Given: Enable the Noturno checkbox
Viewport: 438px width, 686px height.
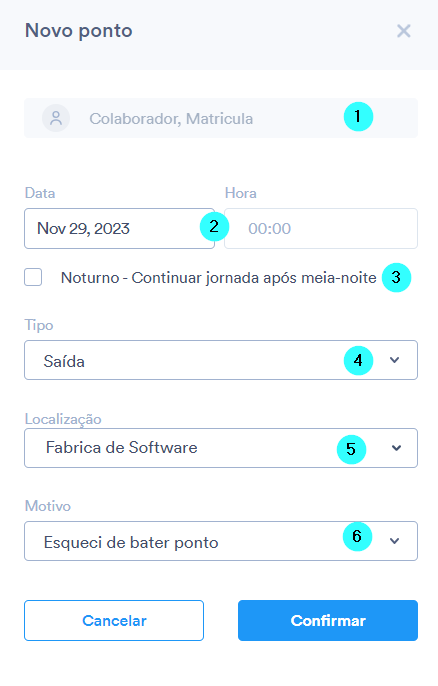Looking at the screenshot, I should click(33, 277).
